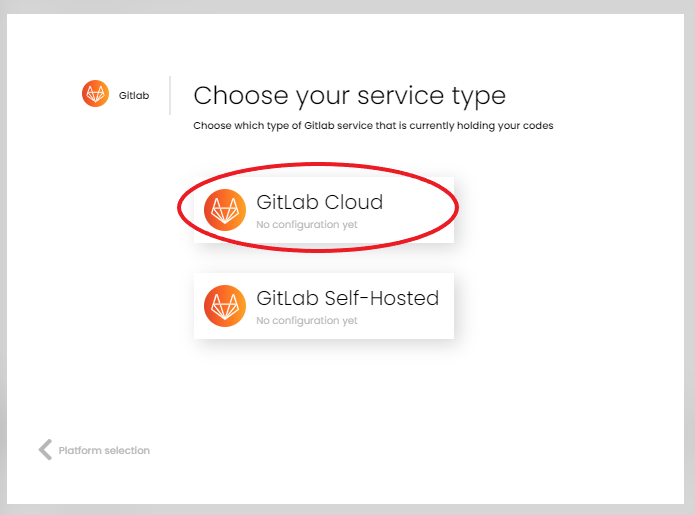Click the word 'Platform' in the back link
The height and width of the screenshot is (515, 695).
click(80, 451)
